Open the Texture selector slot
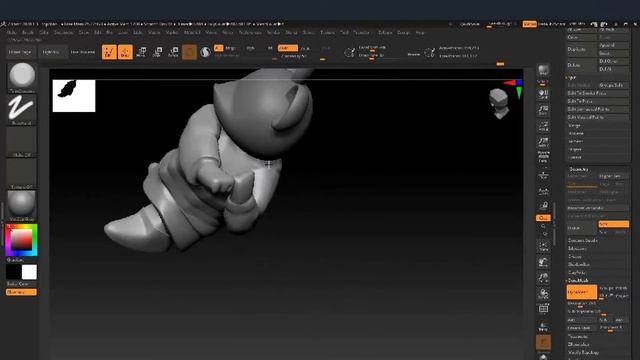The image size is (640, 360). click(x=22, y=173)
